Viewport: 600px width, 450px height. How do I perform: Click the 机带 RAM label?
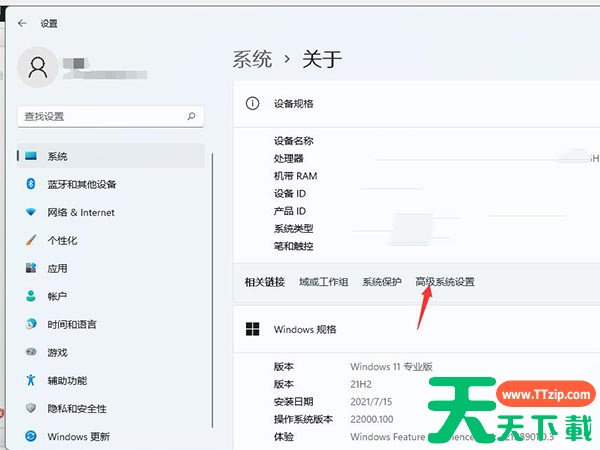click(295, 176)
